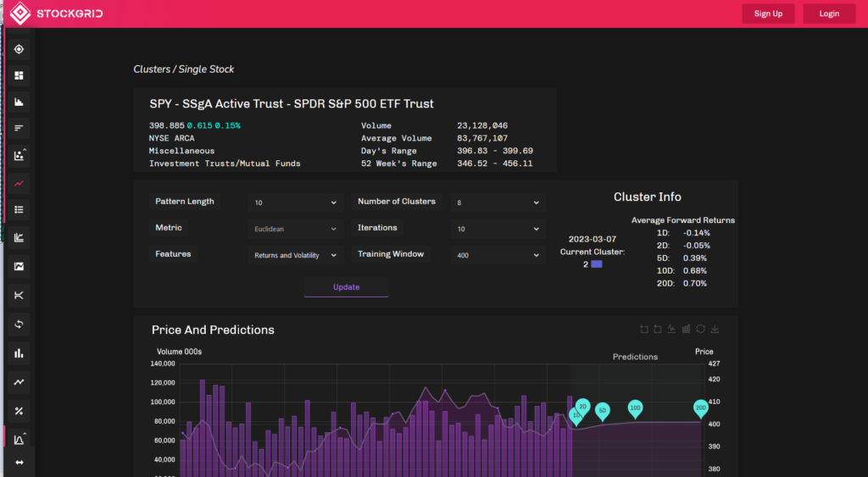868x477 pixels.
Task: Click the zoom reset chart tool
Action: point(658,330)
